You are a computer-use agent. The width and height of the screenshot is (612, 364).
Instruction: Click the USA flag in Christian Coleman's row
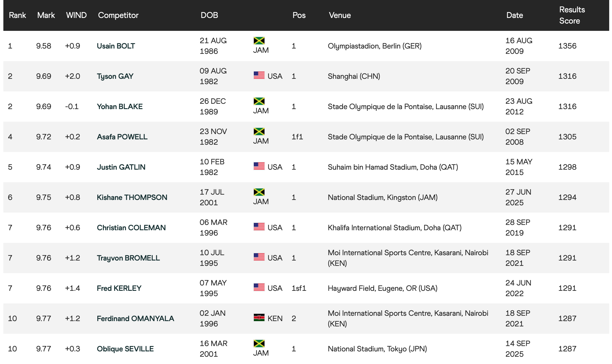click(259, 227)
